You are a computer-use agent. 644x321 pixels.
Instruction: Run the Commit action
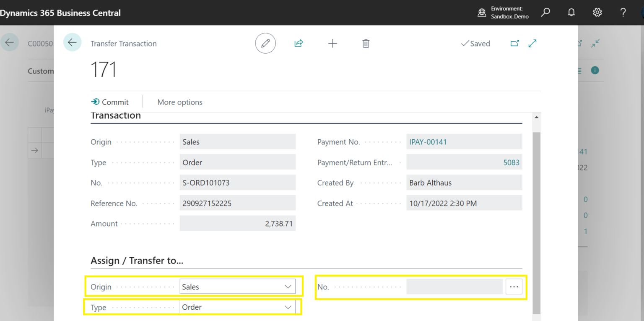point(110,102)
